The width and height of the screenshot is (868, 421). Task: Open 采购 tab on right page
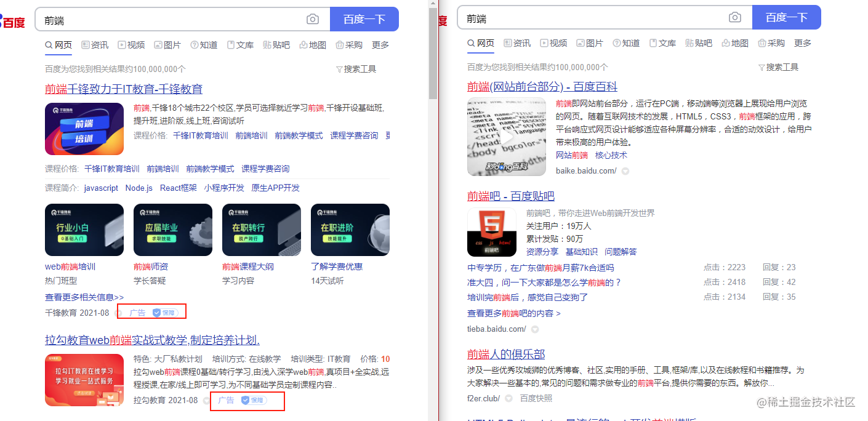[x=771, y=43]
